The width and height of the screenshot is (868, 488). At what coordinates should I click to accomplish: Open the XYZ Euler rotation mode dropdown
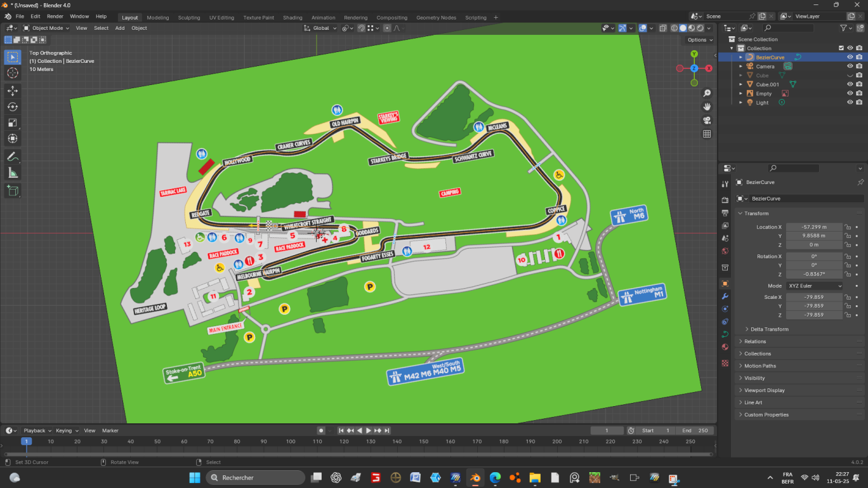tap(815, 286)
